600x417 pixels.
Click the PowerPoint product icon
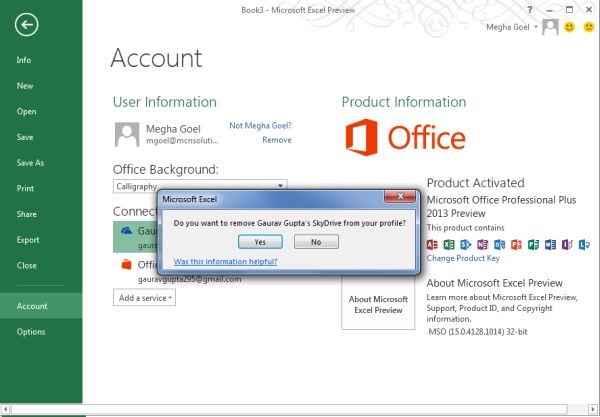516,244
